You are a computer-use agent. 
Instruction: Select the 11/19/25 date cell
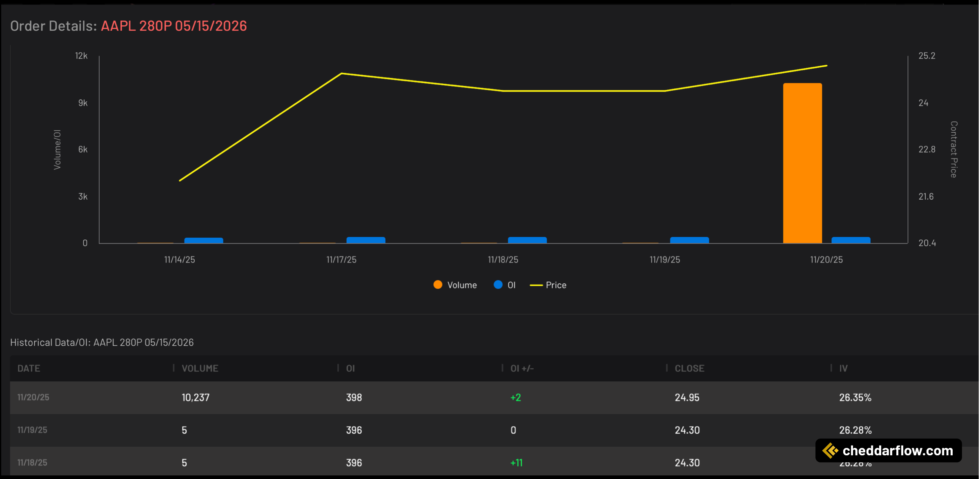32,430
